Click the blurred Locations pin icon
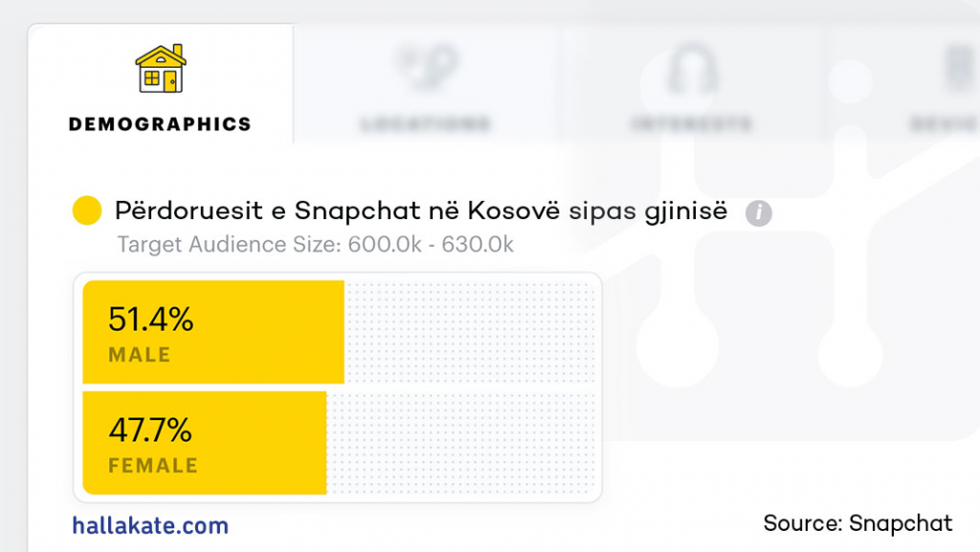The width and height of the screenshot is (980, 552). [426, 69]
